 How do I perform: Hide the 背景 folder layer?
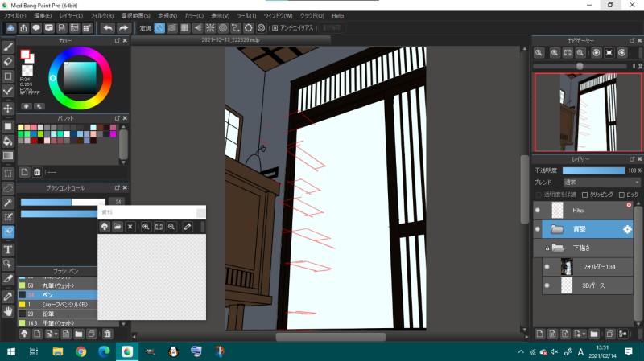pyautogui.click(x=537, y=229)
